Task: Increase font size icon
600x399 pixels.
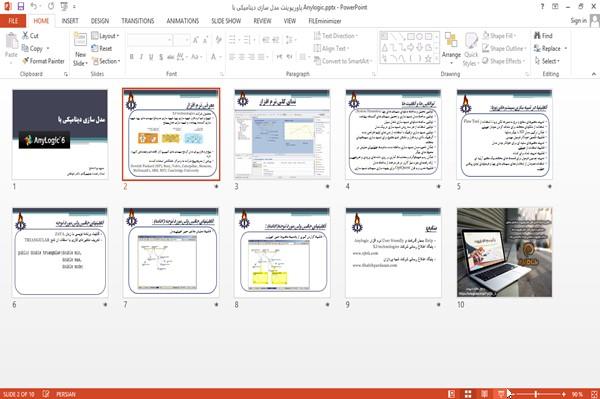Action: [x=196, y=39]
